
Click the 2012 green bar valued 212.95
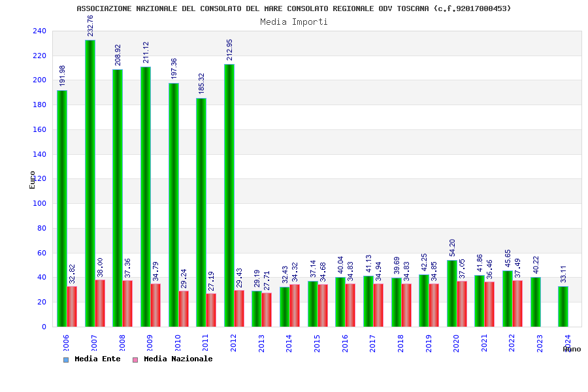point(229,195)
